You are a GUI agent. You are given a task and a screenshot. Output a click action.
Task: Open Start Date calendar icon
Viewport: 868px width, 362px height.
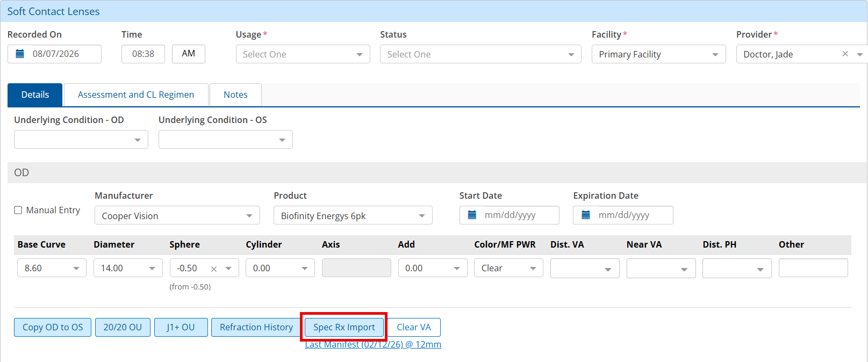point(472,215)
